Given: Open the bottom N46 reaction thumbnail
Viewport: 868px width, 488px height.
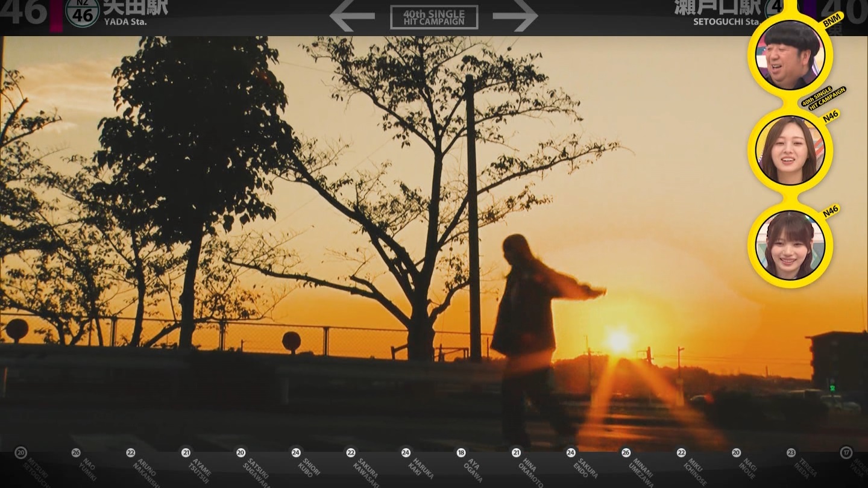Looking at the screenshot, I should pos(790,246).
